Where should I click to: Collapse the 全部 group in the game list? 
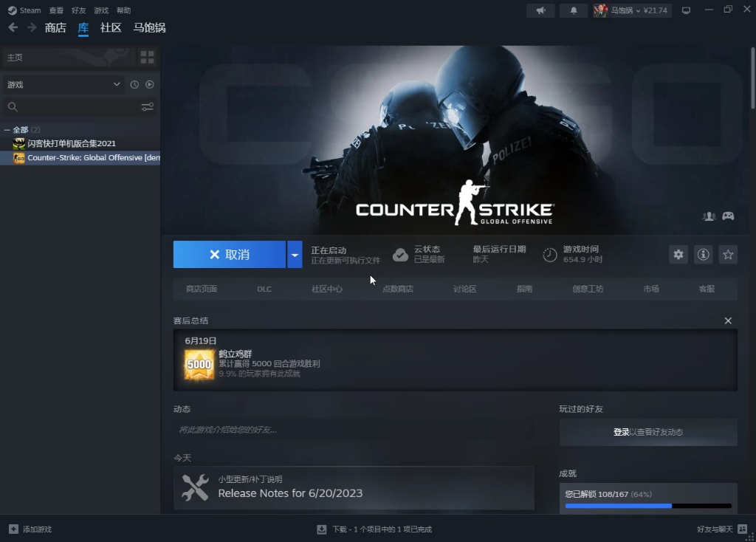[7, 129]
